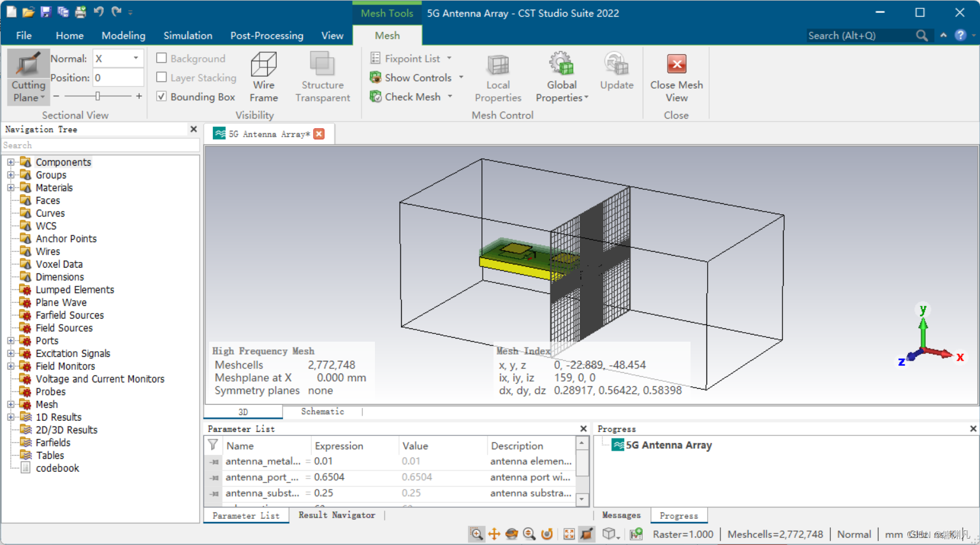Close the 5G Antenna Array document tab
Image resolution: width=980 pixels, height=545 pixels.
coord(319,134)
